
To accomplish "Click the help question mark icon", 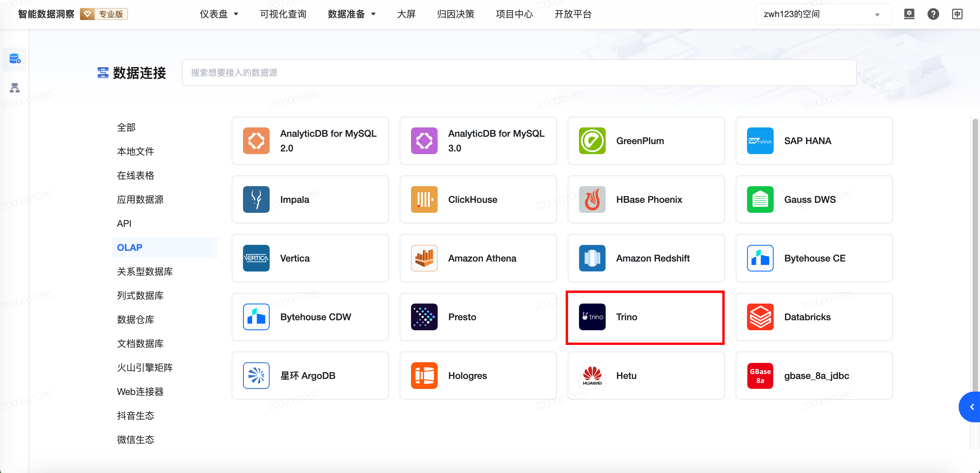I will (x=933, y=14).
